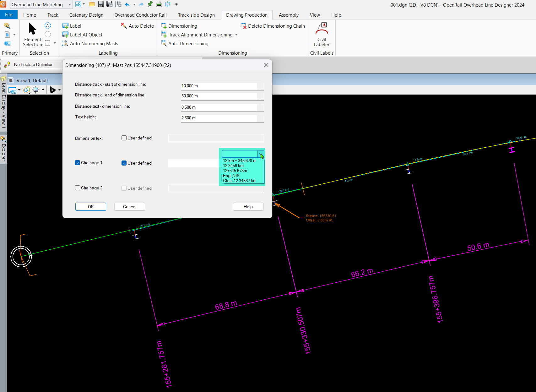
Task: Open the Overhead Line Modeling workflow dropdown
Action: click(70, 5)
